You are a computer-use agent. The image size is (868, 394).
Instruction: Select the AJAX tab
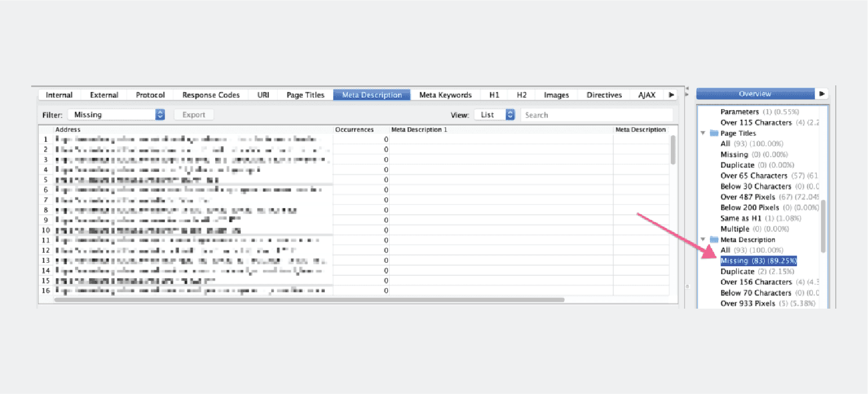click(647, 95)
